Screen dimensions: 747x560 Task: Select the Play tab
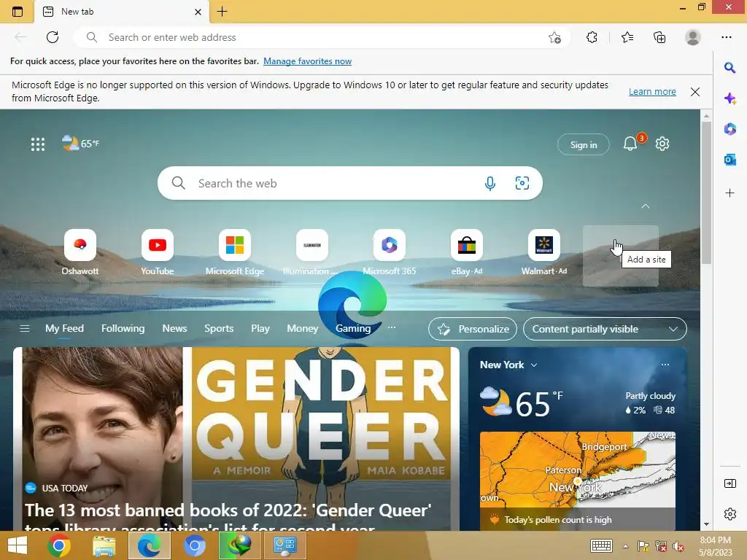coord(260,329)
